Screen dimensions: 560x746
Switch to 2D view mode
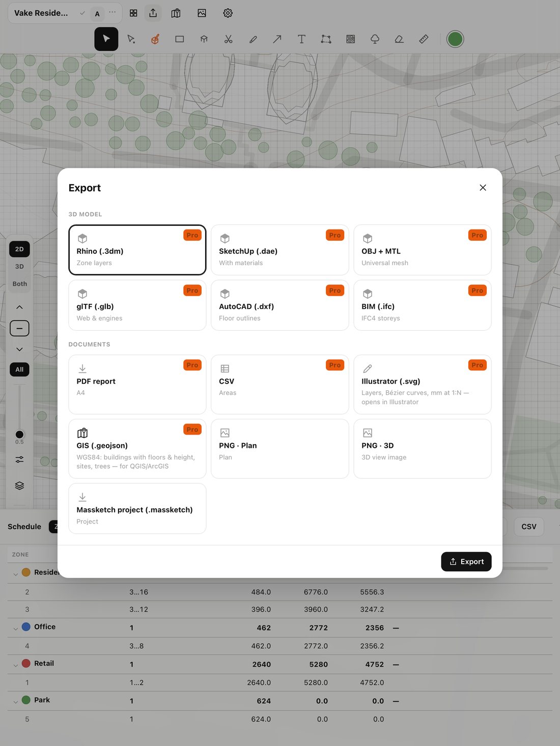tap(19, 249)
